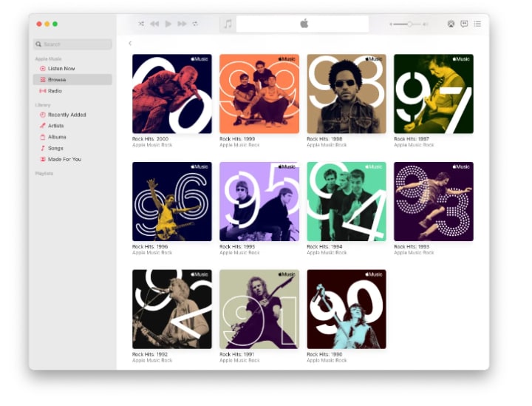Open Listen Now in sidebar

tap(72, 68)
